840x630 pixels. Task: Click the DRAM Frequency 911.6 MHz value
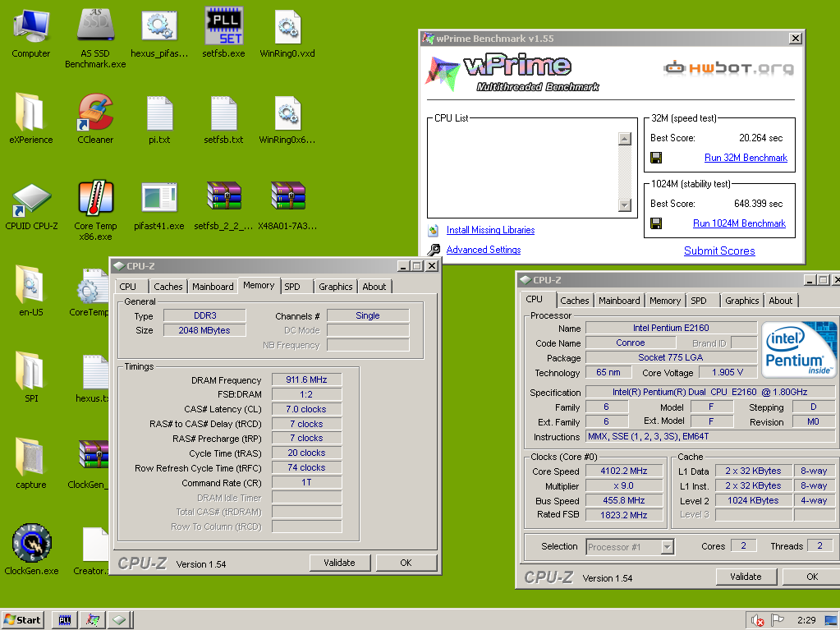coord(306,379)
